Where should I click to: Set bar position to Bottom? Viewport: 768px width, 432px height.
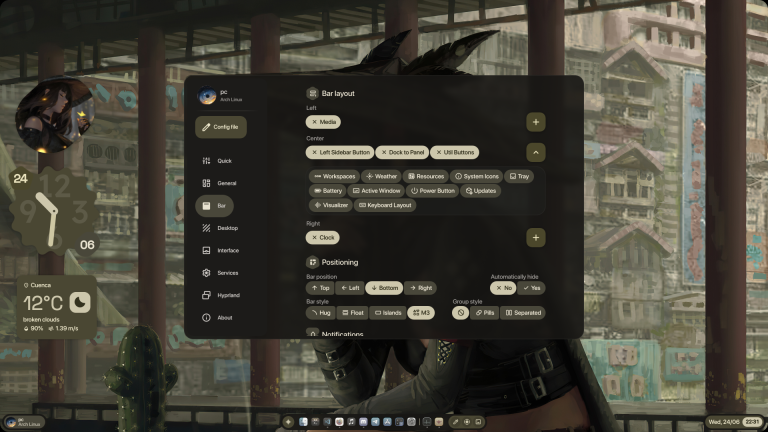coord(384,288)
